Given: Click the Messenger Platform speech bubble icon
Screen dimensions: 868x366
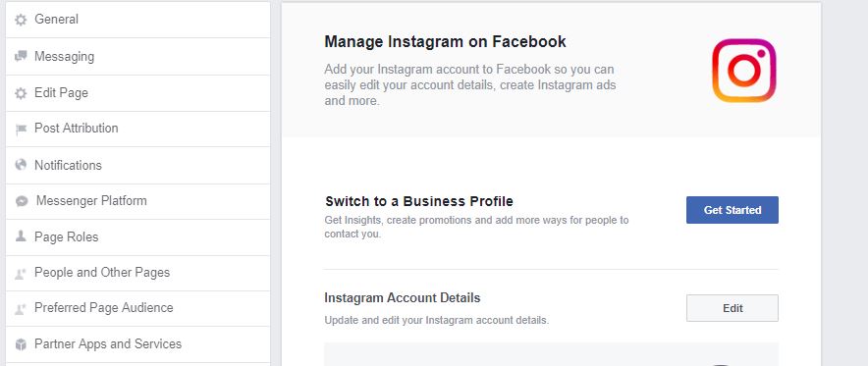Looking at the screenshot, I should point(22,201).
